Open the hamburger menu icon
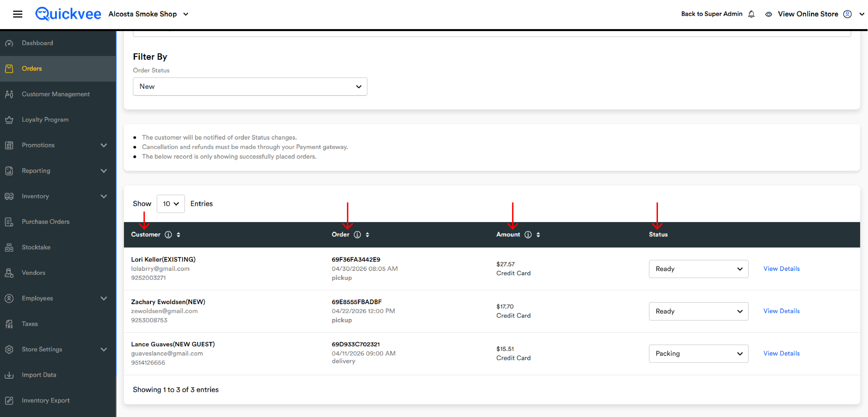 [x=17, y=14]
